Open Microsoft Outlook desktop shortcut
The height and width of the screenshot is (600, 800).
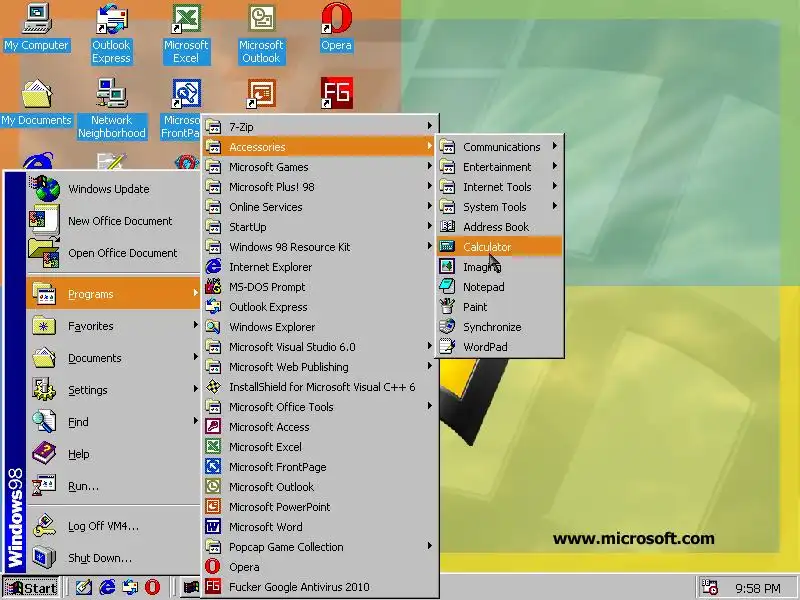click(x=261, y=34)
